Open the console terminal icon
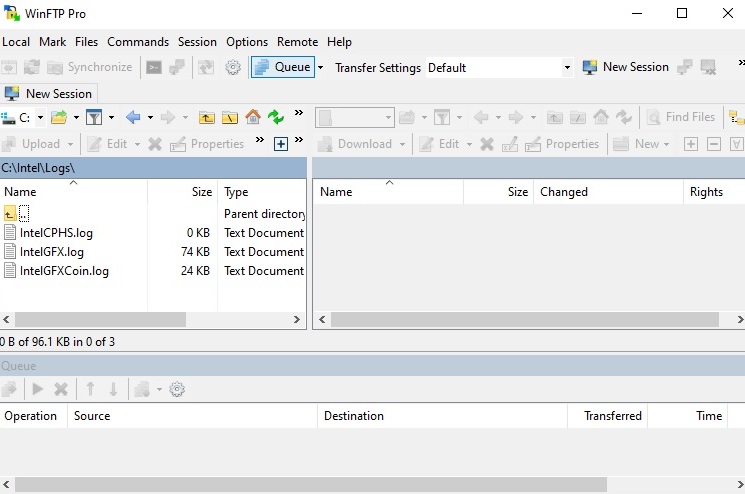Screen dimensions: 745x494 [x=153, y=67]
